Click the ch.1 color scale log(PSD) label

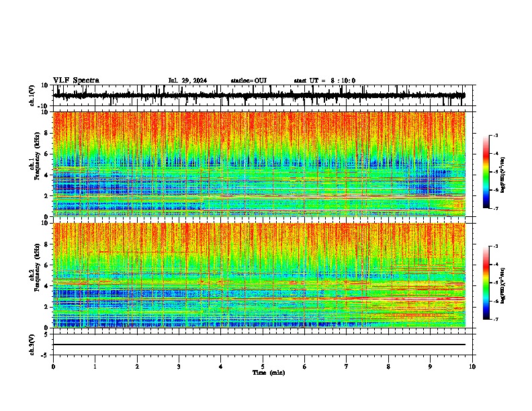(x=502, y=175)
